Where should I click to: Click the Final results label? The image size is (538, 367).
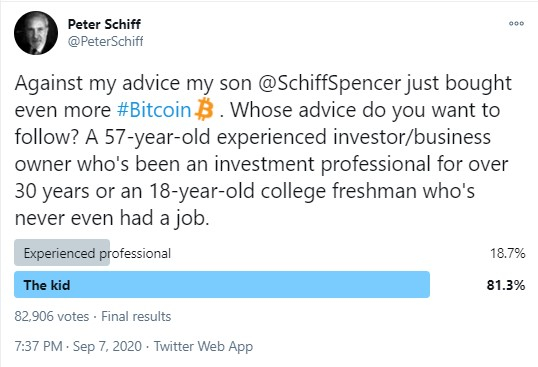pyautogui.click(x=136, y=316)
